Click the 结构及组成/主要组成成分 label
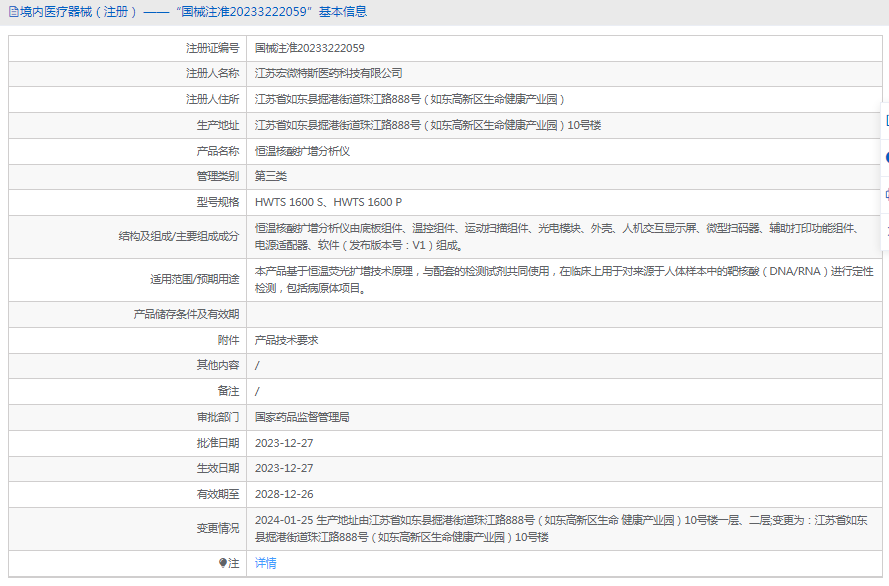889x586 pixels. coord(179,236)
